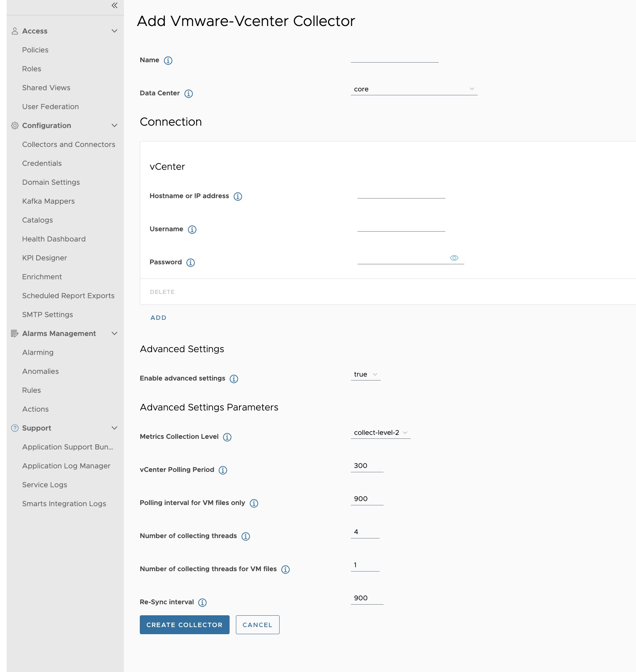636x672 pixels.
Task: Click ADD to add a vCenter connection
Action: (158, 318)
